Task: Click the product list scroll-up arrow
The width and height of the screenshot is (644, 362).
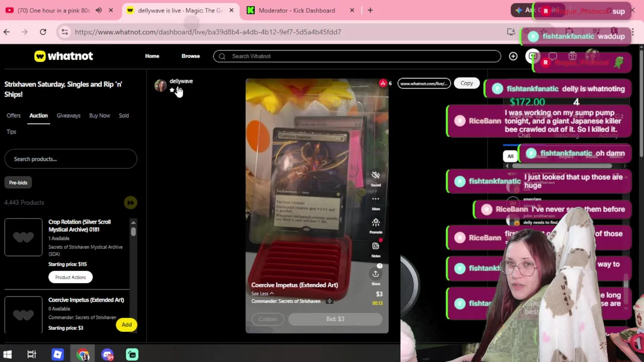Action: [133, 222]
